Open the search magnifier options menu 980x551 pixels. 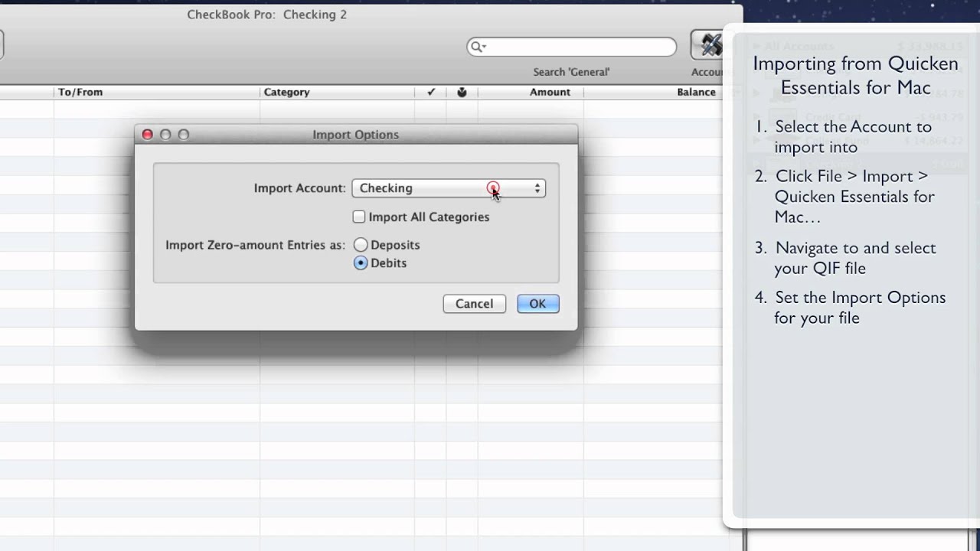pyautogui.click(x=479, y=47)
